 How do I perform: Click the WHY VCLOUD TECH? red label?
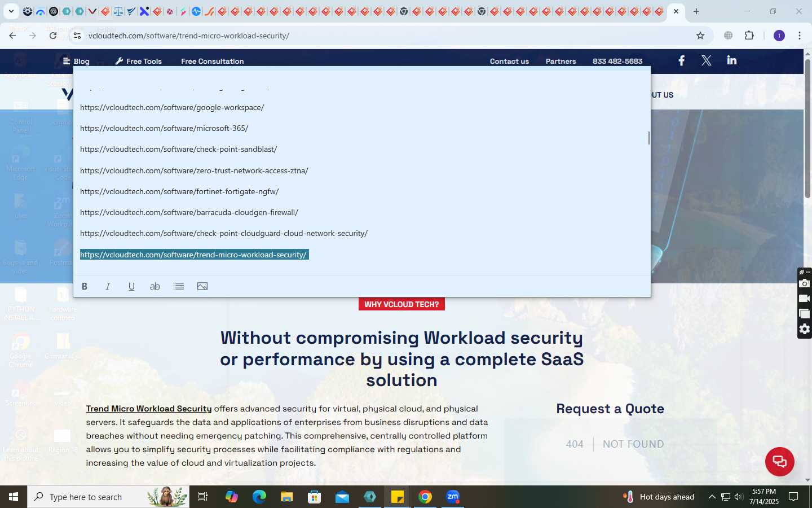(x=401, y=304)
